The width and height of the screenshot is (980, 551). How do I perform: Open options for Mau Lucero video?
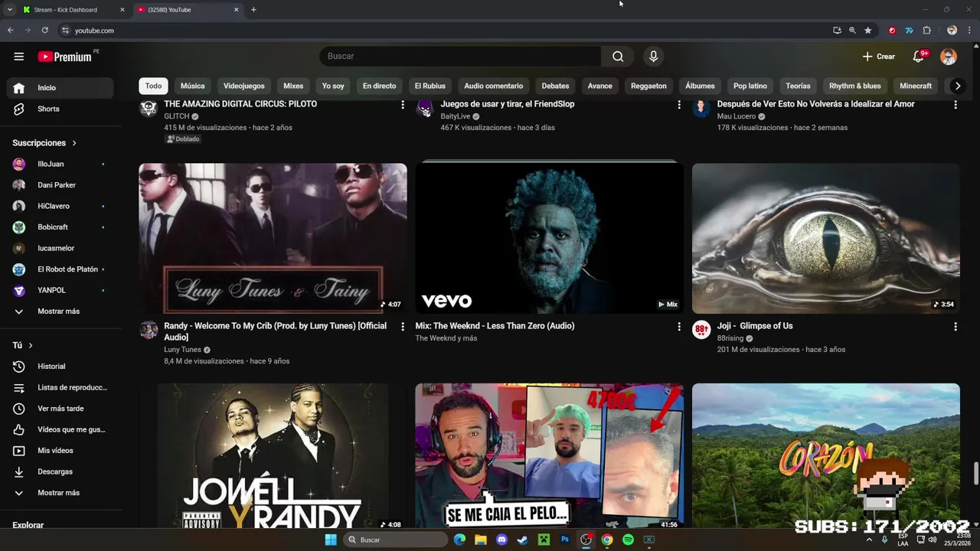(x=955, y=105)
